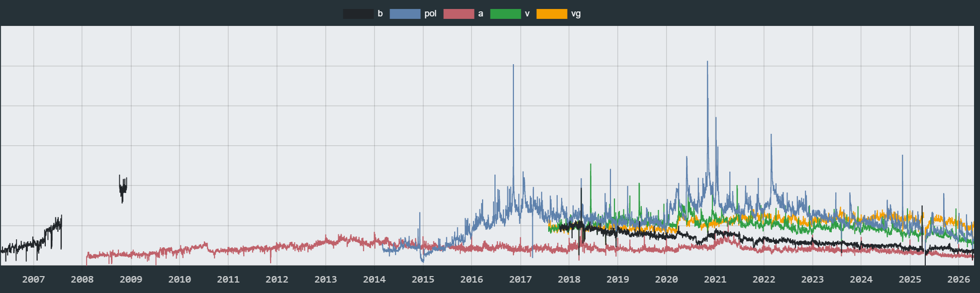Image resolution: width=980 pixels, height=293 pixels.
Task: Click the 2021 x-axis label
Action: 715,279
